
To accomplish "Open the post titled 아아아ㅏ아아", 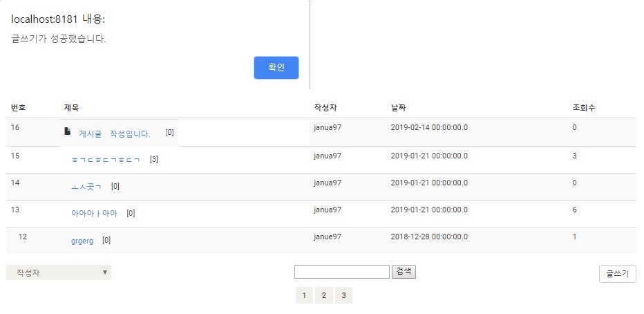I will (x=94, y=214).
